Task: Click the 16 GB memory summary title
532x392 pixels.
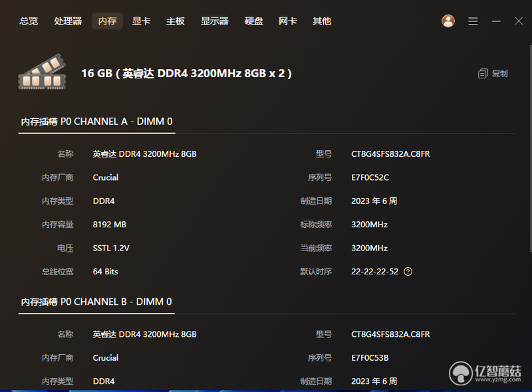Action: tap(187, 73)
